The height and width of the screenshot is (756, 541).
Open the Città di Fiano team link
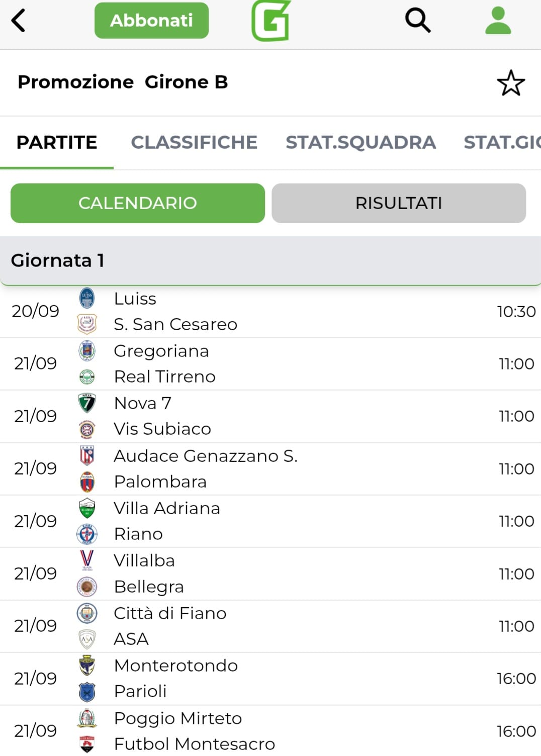[170, 613]
